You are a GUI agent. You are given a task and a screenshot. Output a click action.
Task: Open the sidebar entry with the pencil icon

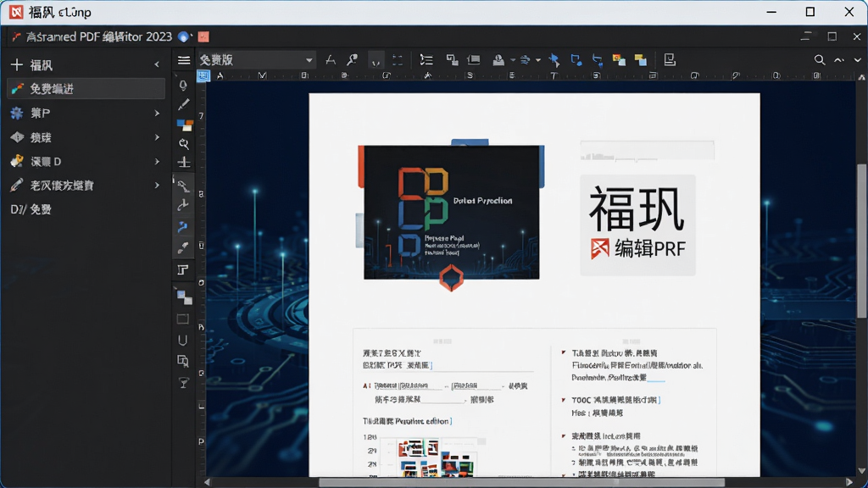click(86, 186)
